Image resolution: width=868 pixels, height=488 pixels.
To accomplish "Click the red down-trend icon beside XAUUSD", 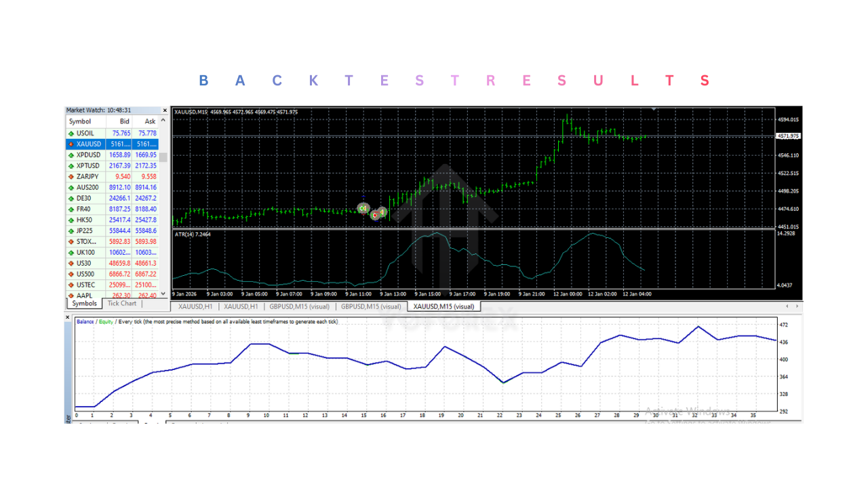I will 71,144.
